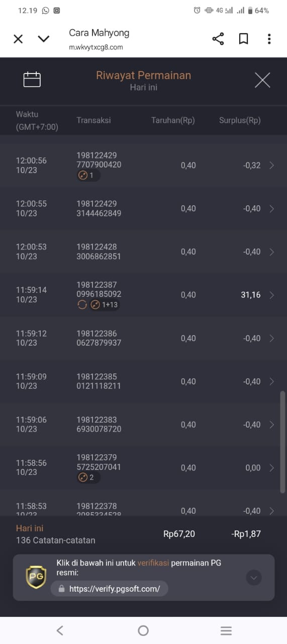Tap the free spin icon labeled 1+13
Image resolution: width=287 pixels, height=644 pixels.
(x=105, y=305)
